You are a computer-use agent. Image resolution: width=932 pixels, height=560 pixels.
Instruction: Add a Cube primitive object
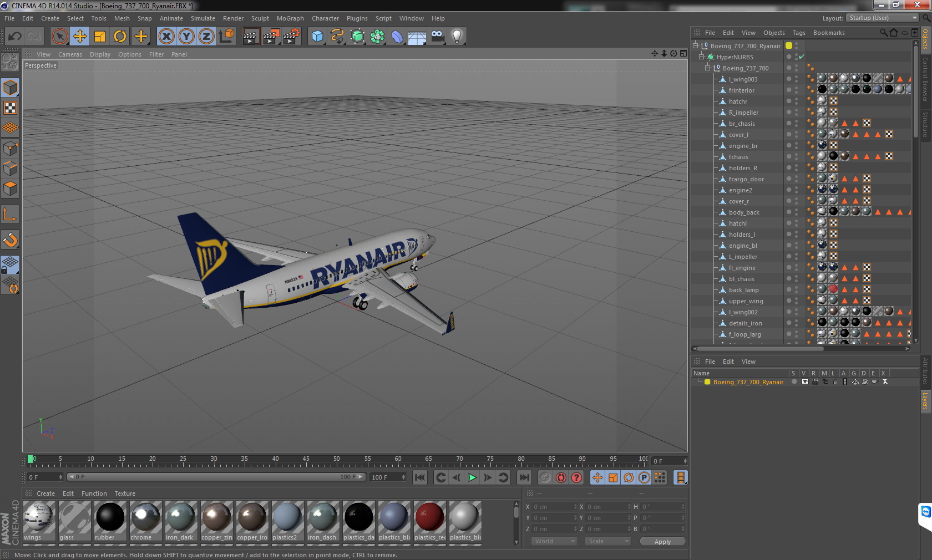[x=317, y=37]
